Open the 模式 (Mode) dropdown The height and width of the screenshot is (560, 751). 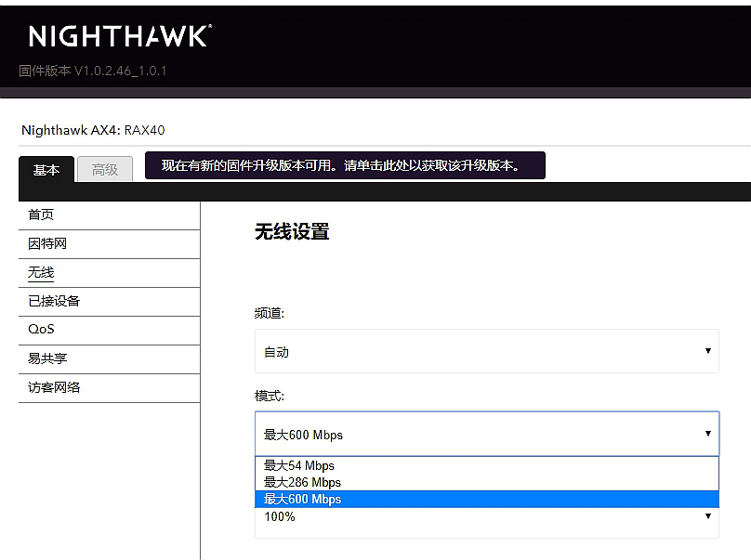pos(487,433)
